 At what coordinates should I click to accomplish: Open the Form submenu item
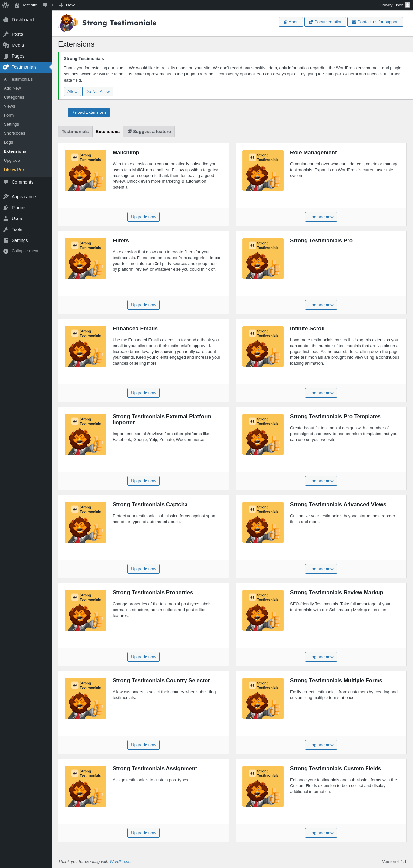tap(9, 115)
